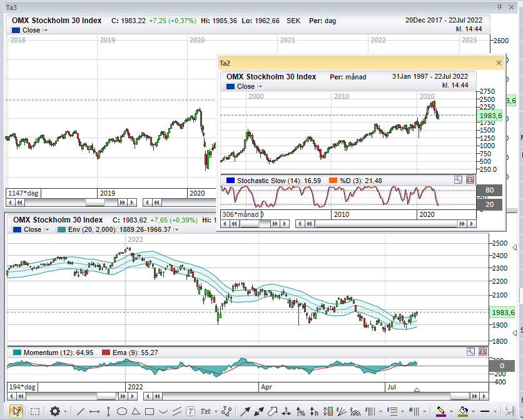Viewport: 523px width, 420px height.
Task: Click the date marker triangle near Jul
Action: [417, 389]
